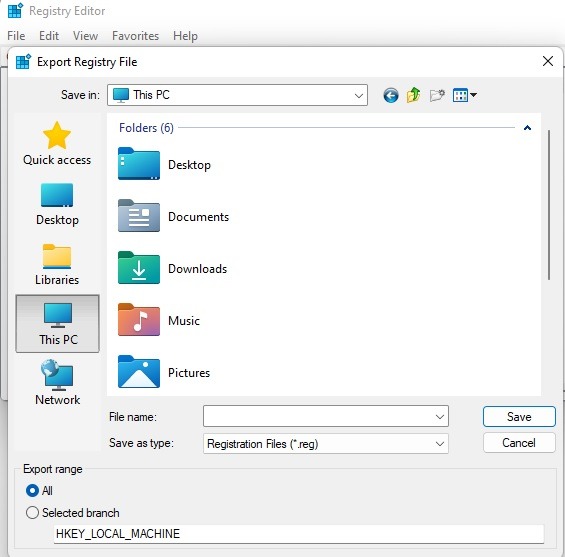Click the Pictures folder name label
This screenshot has width=565, height=557.
click(x=189, y=373)
